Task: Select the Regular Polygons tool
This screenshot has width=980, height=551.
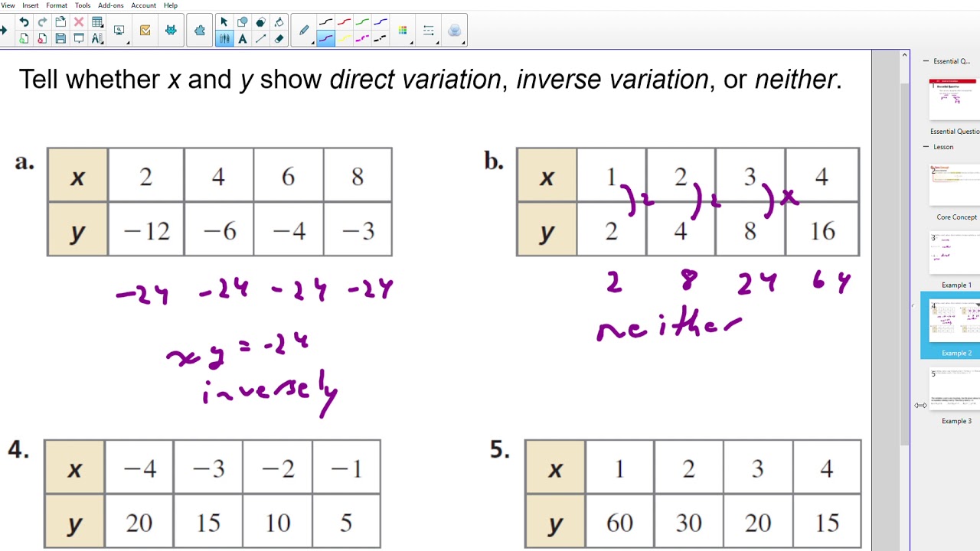Action: [x=260, y=22]
